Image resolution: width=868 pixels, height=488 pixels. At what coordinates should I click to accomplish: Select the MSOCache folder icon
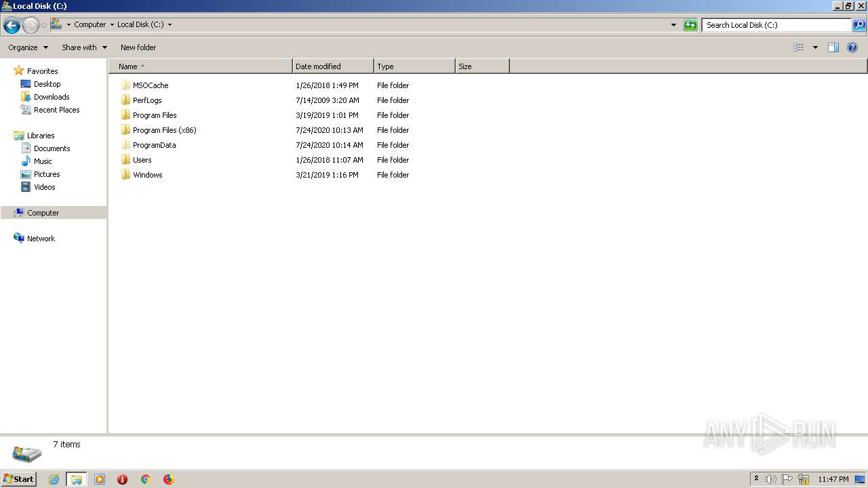[125, 85]
